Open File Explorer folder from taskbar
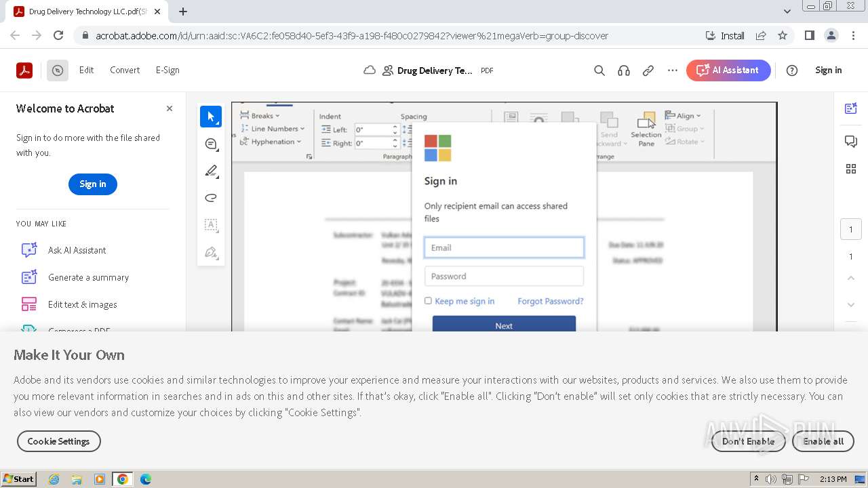The image size is (868, 488). (x=77, y=479)
